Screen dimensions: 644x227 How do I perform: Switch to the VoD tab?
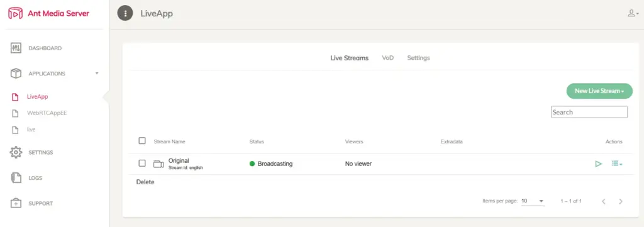[x=387, y=58]
